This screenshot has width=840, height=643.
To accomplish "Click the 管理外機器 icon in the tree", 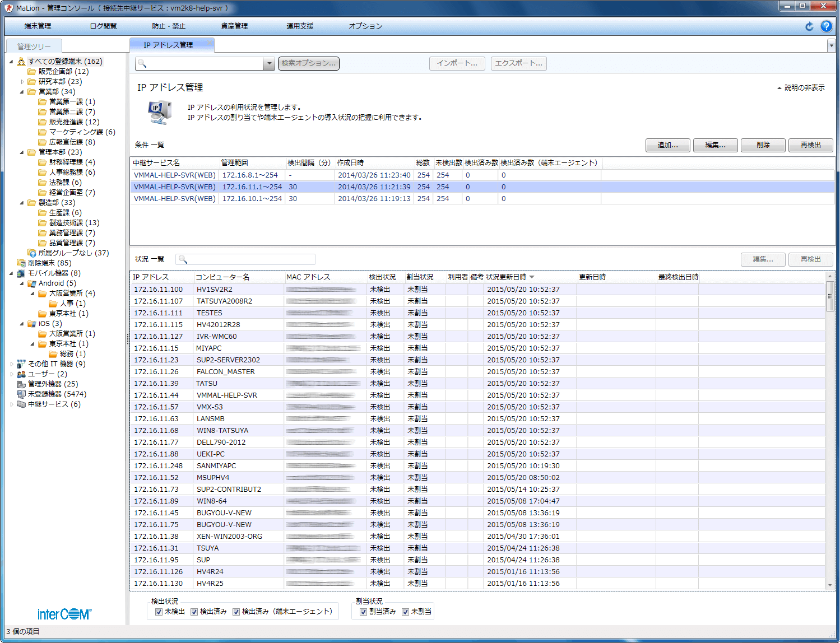I will point(21,384).
